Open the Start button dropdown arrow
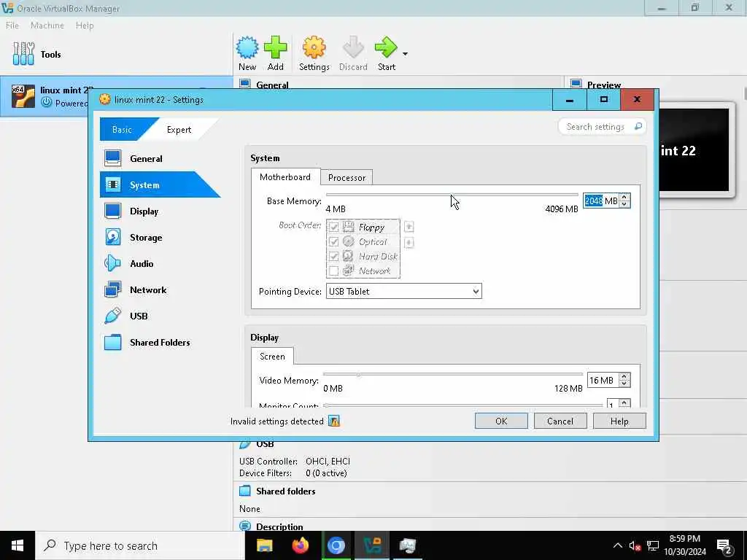The height and width of the screenshot is (560, 747). [405, 54]
